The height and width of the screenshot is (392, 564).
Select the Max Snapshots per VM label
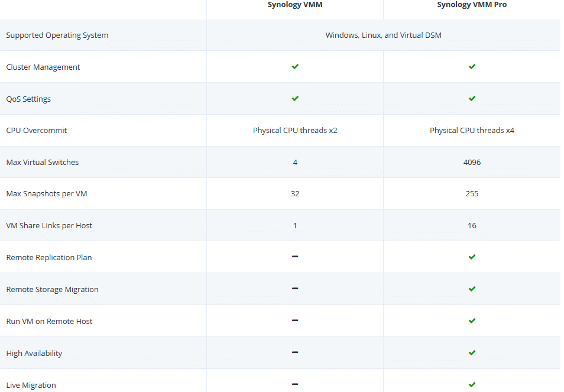[x=47, y=194]
